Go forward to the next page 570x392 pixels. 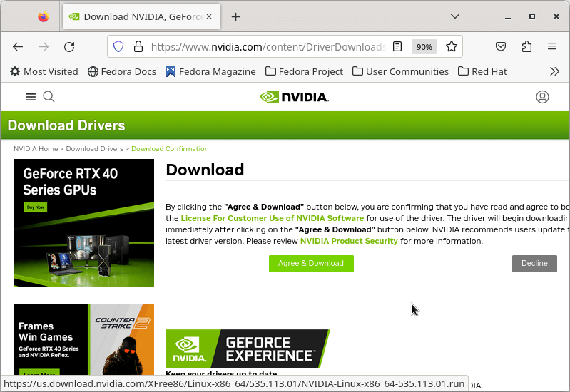coord(44,46)
